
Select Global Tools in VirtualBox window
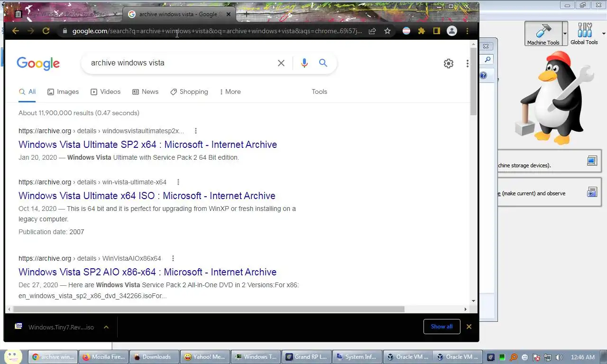tap(584, 34)
